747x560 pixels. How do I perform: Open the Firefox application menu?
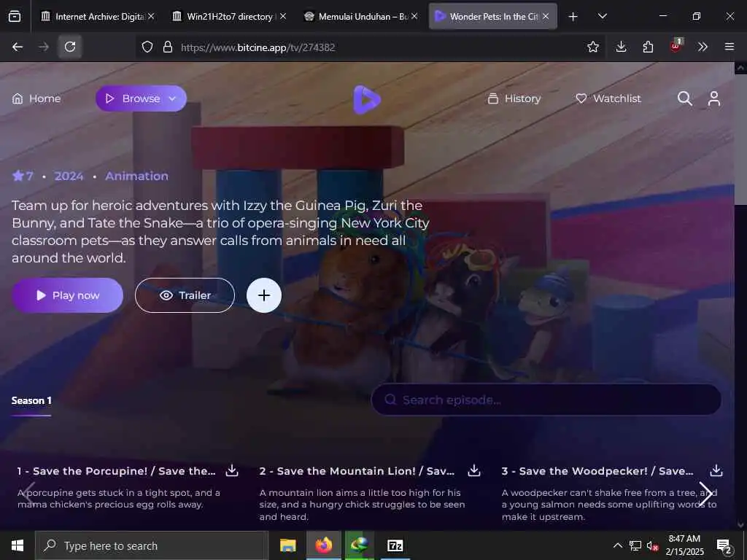point(729,47)
